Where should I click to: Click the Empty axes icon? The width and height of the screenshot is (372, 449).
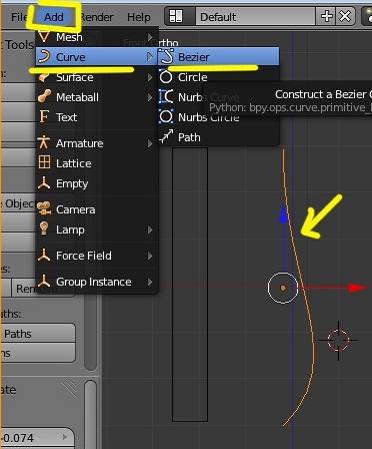pos(44,183)
